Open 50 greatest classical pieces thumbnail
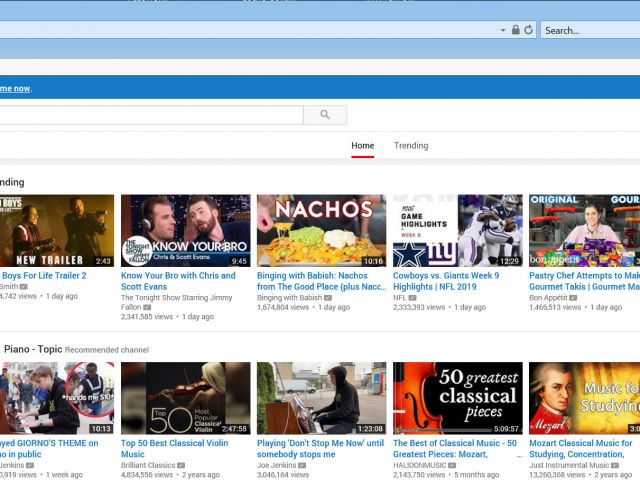Screen dimensions: 640x480 click(458, 398)
